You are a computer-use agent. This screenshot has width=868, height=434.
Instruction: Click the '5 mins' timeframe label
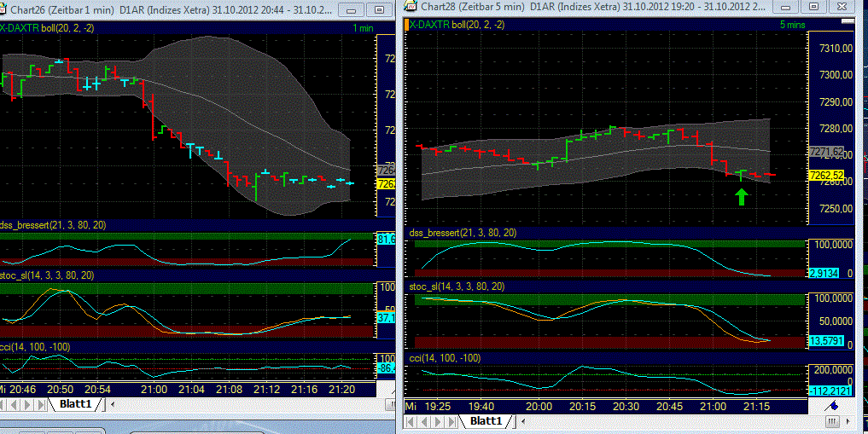coord(793,25)
